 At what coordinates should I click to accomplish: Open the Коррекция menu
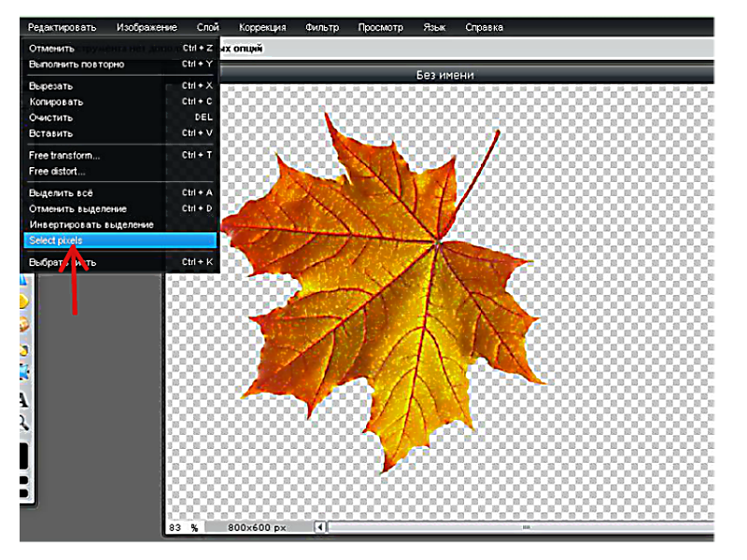click(262, 27)
